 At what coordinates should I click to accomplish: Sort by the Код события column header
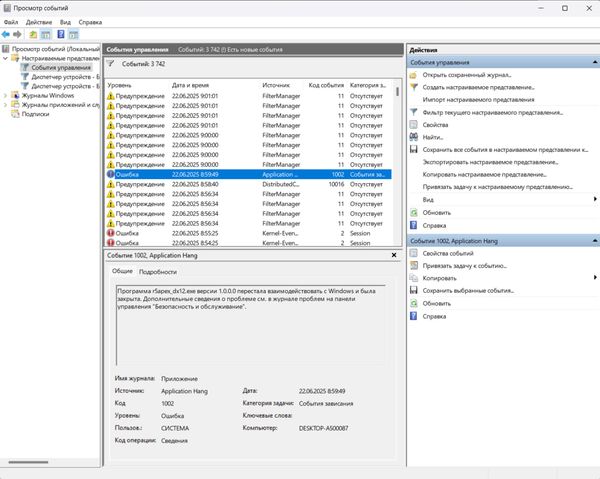[326, 85]
